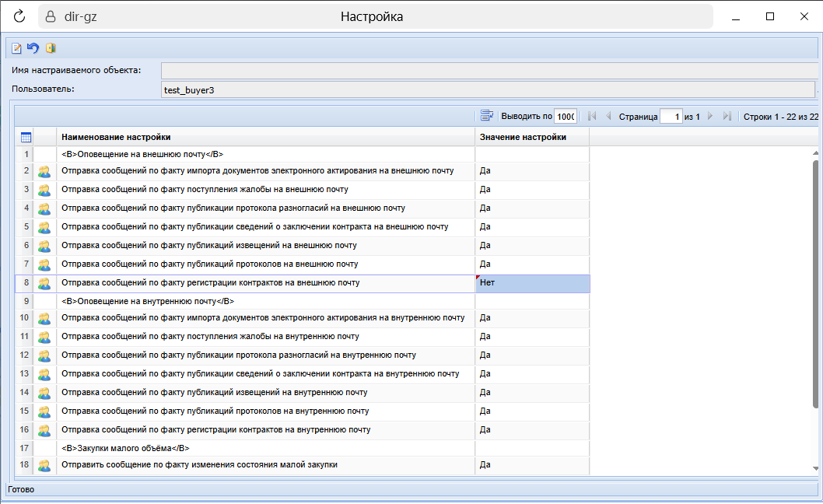
Task: Go to the previous page arrow
Action: click(608, 116)
